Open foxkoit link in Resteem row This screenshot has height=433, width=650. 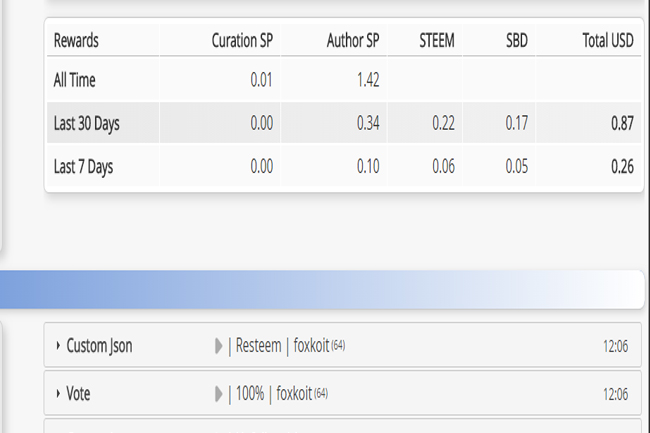[313, 346]
